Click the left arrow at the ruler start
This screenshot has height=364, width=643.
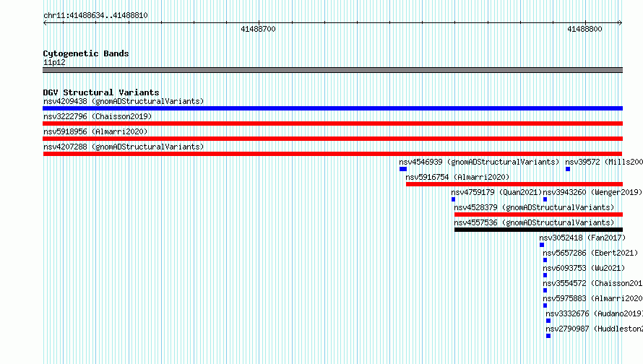click(x=45, y=23)
